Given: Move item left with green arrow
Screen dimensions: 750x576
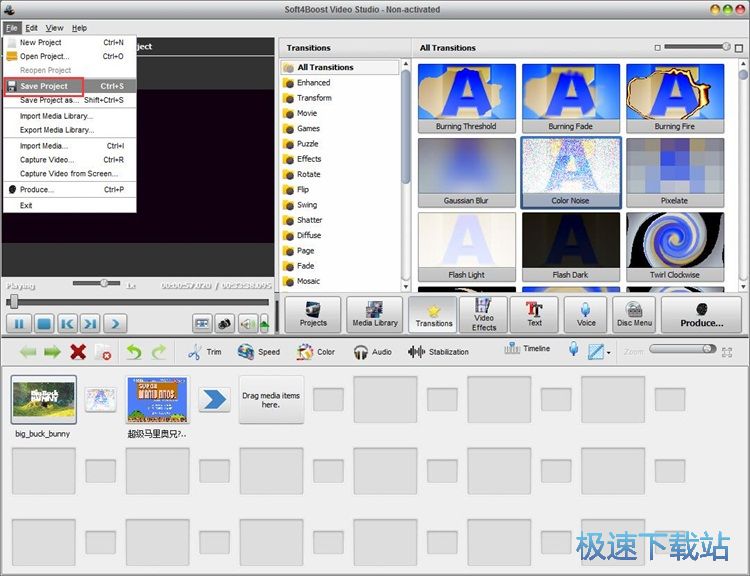Looking at the screenshot, I should click(x=28, y=352).
